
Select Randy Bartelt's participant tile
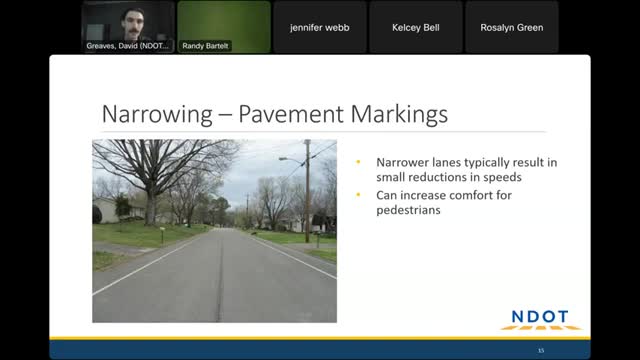(x=224, y=27)
